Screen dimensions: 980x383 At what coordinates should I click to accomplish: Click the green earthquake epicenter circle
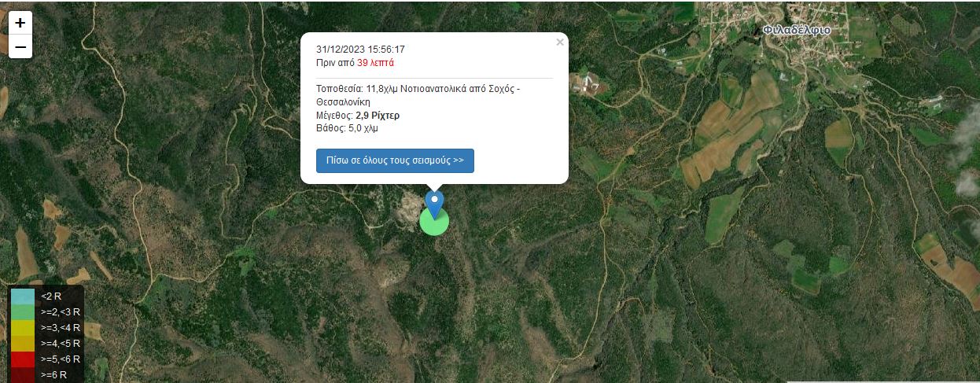434,224
